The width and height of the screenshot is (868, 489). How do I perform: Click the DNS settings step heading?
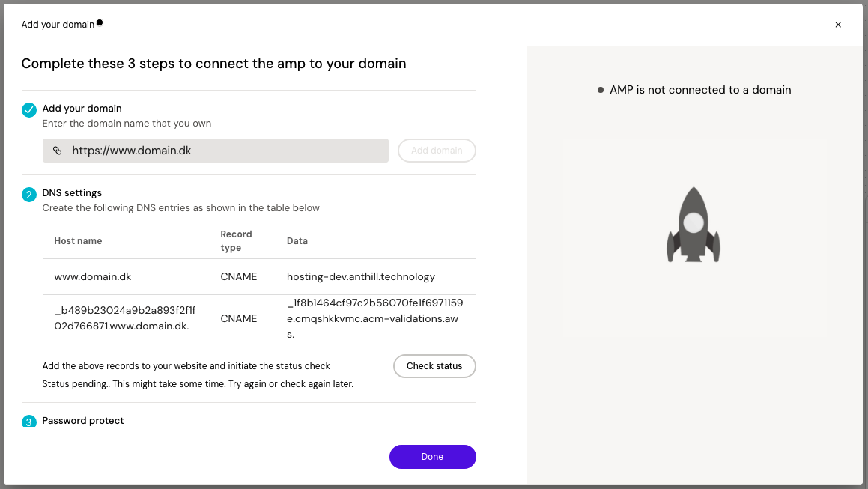pos(72,192)
